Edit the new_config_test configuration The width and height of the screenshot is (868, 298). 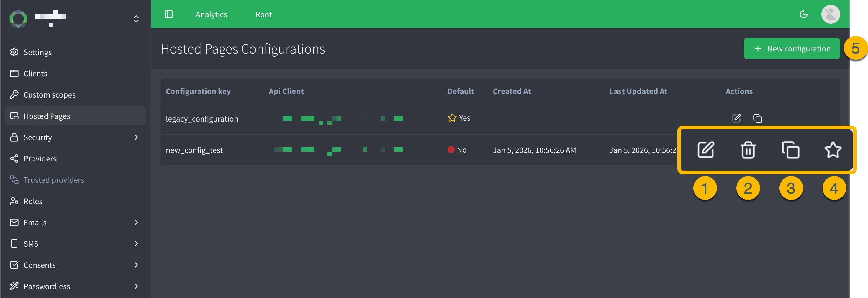pos(706,150)
